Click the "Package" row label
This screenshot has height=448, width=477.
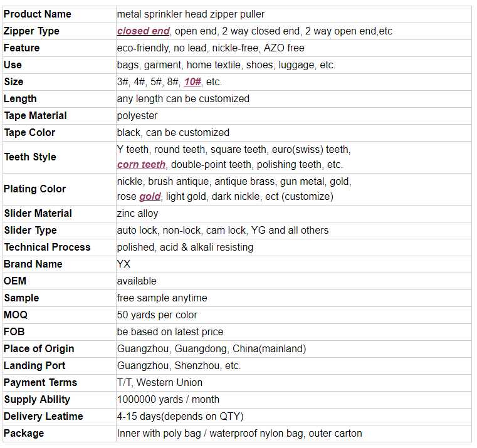tap(24, 433)
